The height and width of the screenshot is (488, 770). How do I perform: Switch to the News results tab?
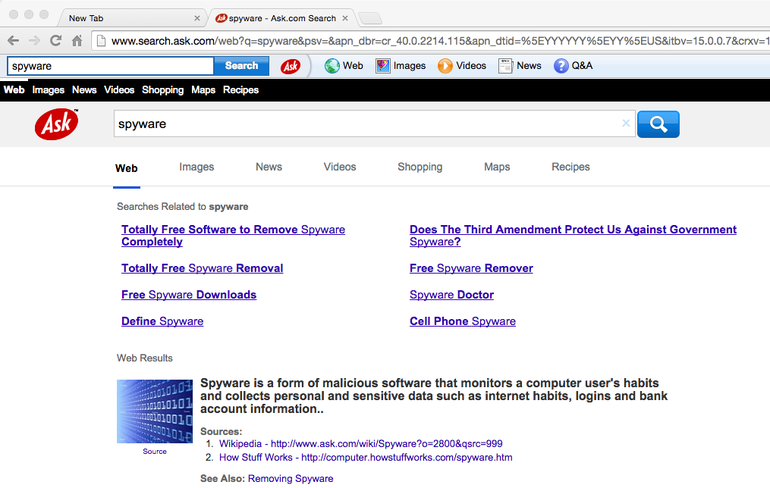[x=269, y=167]
